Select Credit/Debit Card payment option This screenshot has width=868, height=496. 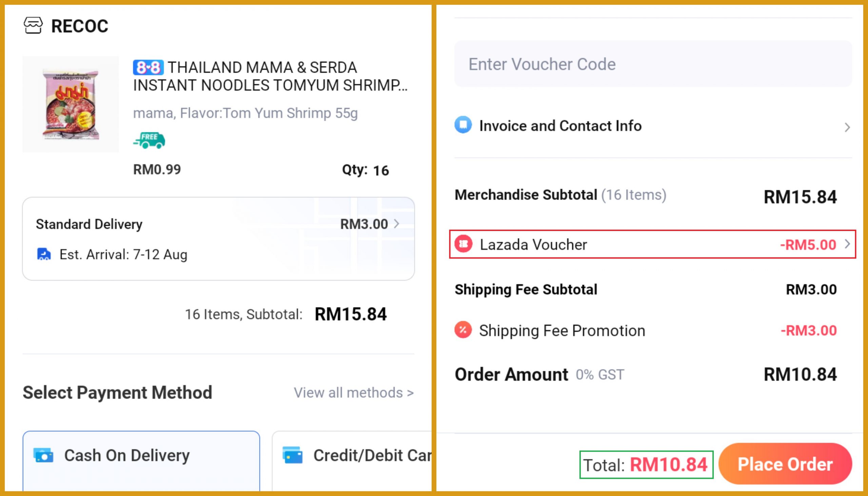(352, 460)
